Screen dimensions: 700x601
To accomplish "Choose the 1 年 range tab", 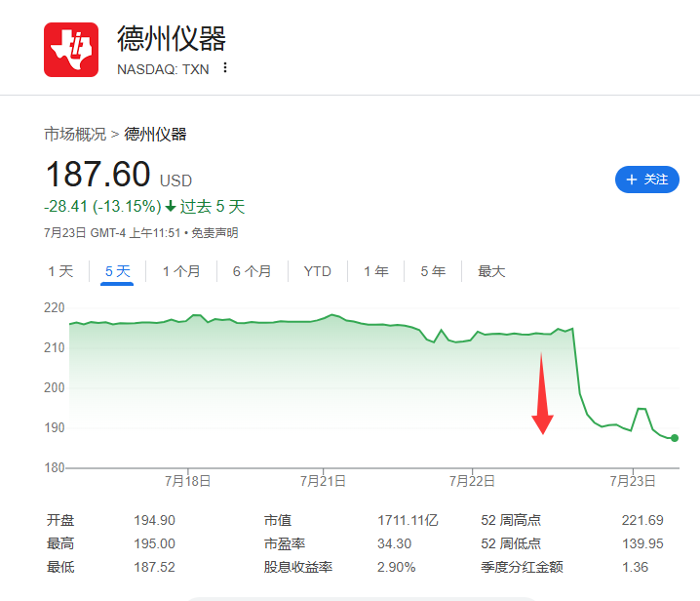I will (x=376, y=271).
